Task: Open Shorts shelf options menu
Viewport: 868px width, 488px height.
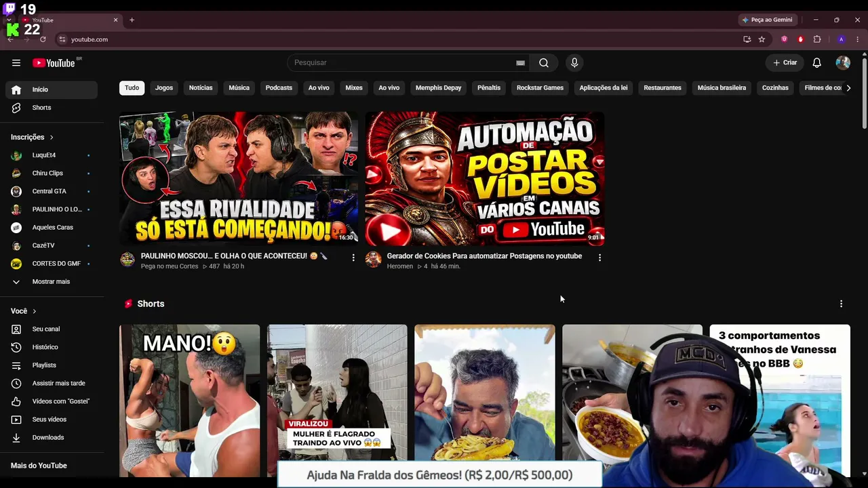Action: pos(841,304)
